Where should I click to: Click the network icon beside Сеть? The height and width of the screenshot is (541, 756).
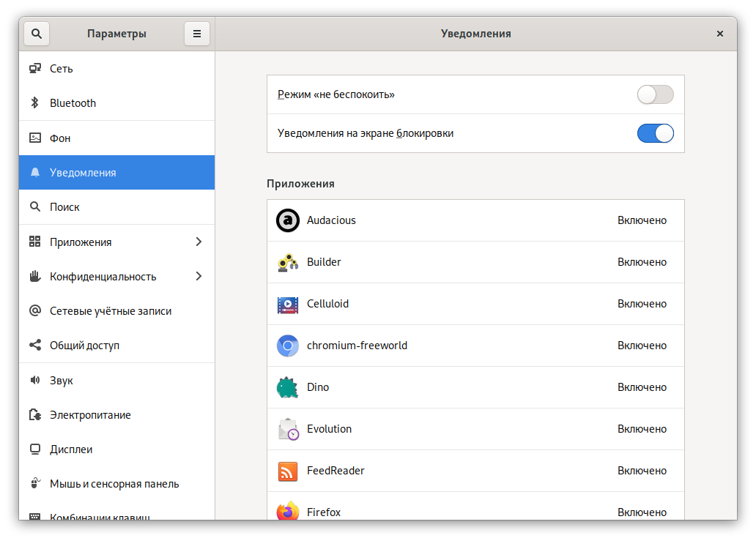coord(35,68)
